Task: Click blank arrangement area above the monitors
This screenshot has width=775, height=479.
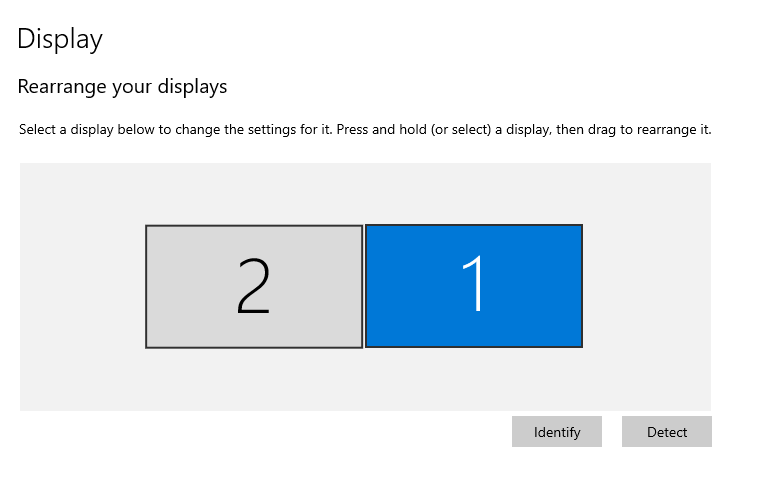Action: [365, 193]
